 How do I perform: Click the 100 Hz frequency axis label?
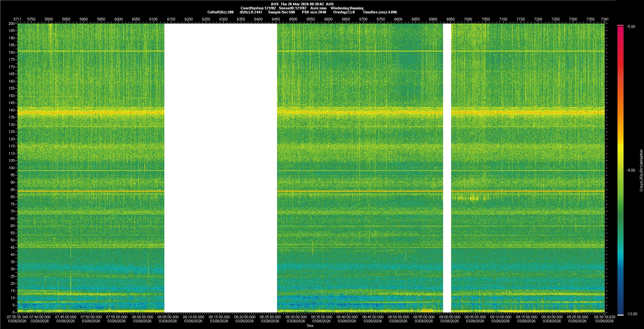click(11, 168)
